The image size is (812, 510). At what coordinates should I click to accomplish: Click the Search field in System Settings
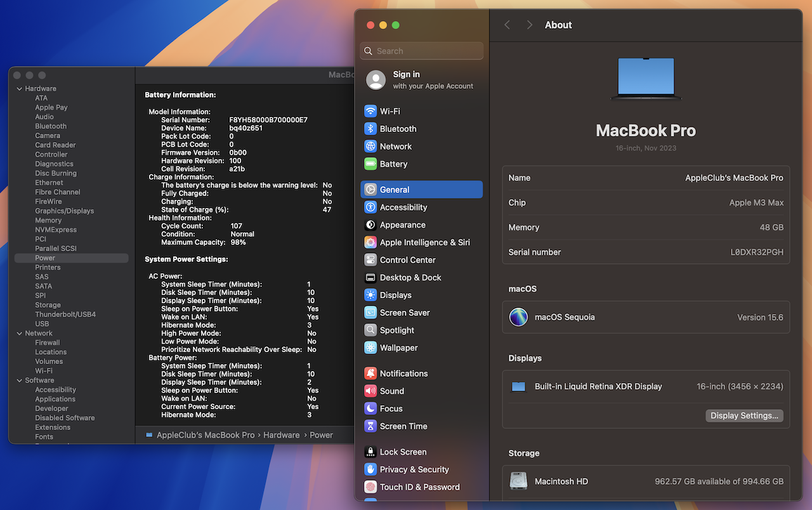point(422,51)
